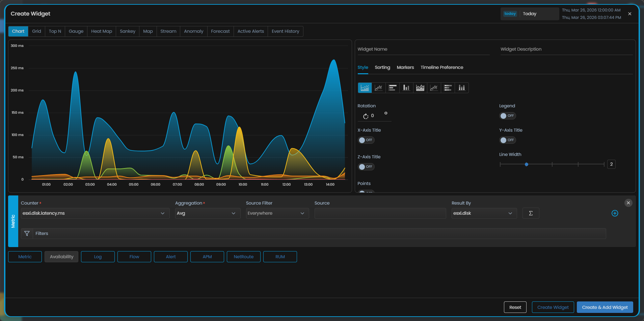Select stacked horizontal bar chart style
This screenshot has width=644, height=321.
click(448, 88)
